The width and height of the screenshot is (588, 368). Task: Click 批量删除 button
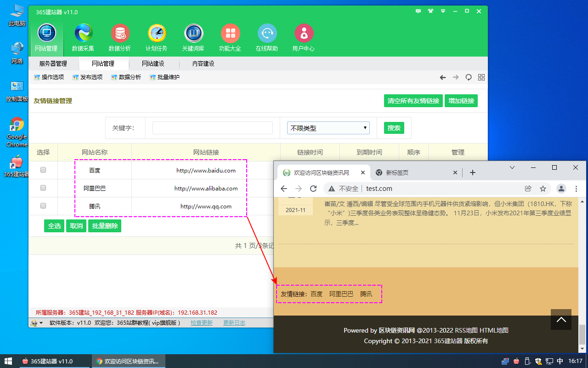[105, 226]
